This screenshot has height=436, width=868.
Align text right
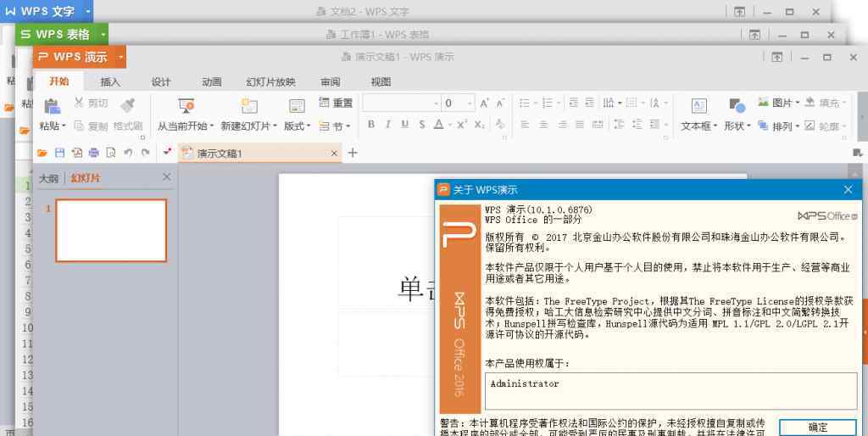point(562,125)
